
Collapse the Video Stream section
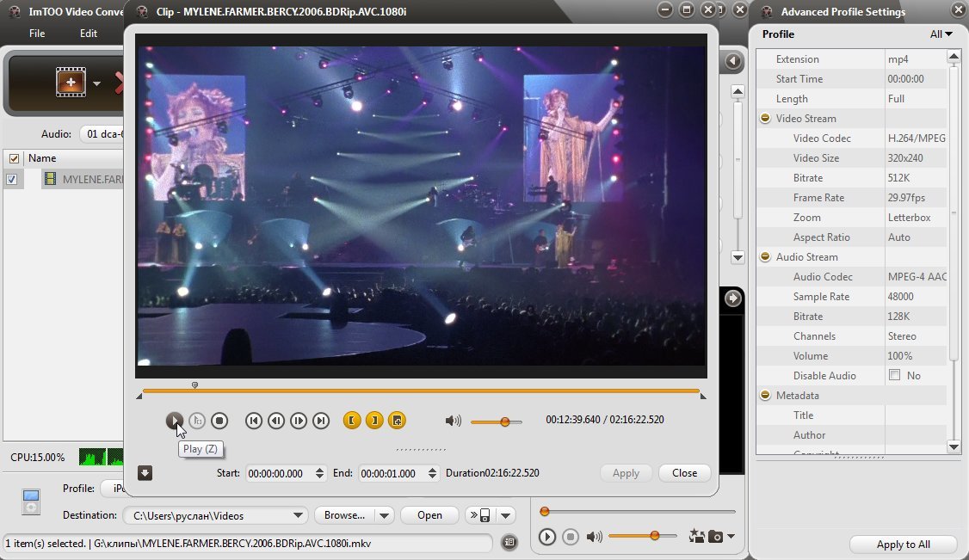765,118
